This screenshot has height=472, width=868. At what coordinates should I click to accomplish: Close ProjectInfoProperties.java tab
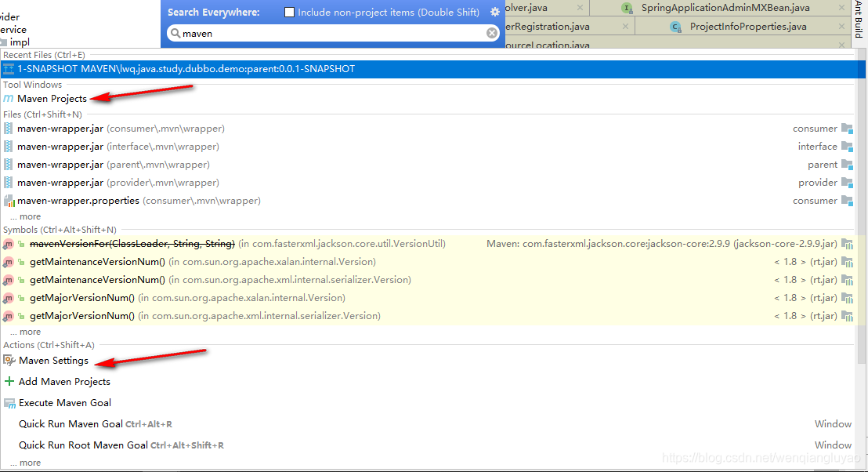tap(841, 27)
